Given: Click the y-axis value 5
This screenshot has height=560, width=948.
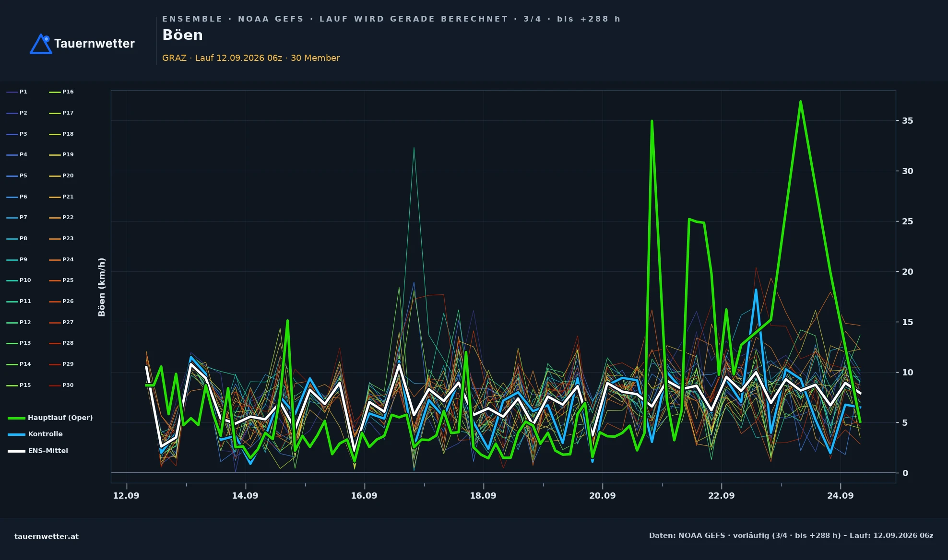Looking at the screenshot, I should tap(905, 423).
